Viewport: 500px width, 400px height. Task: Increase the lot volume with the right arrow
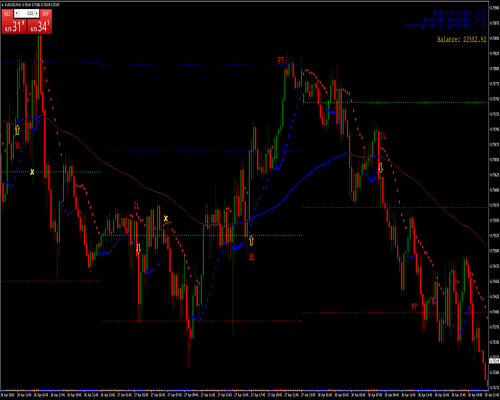click(37, 13)
